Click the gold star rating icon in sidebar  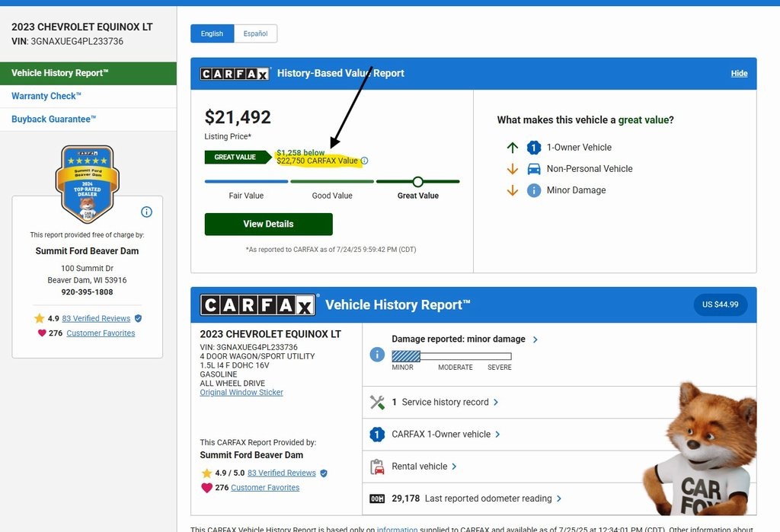40,318
